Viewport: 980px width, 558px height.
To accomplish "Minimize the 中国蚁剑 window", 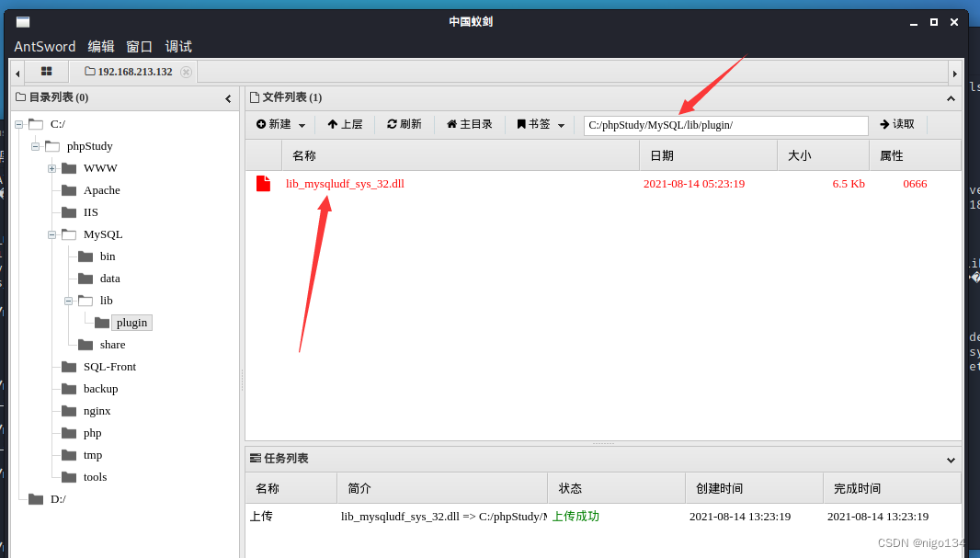I will (x=914, y=22).
